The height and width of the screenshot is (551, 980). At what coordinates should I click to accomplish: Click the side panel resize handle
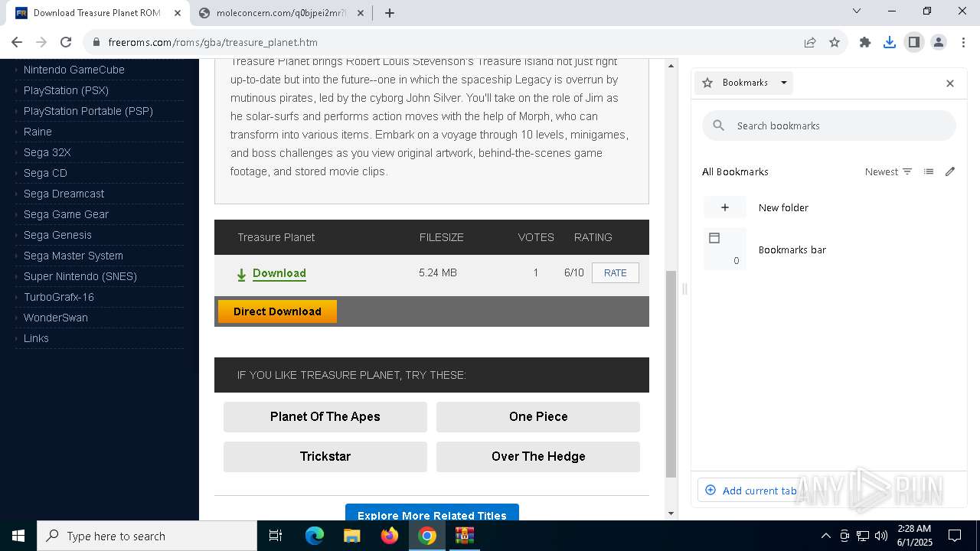(684, 289)
